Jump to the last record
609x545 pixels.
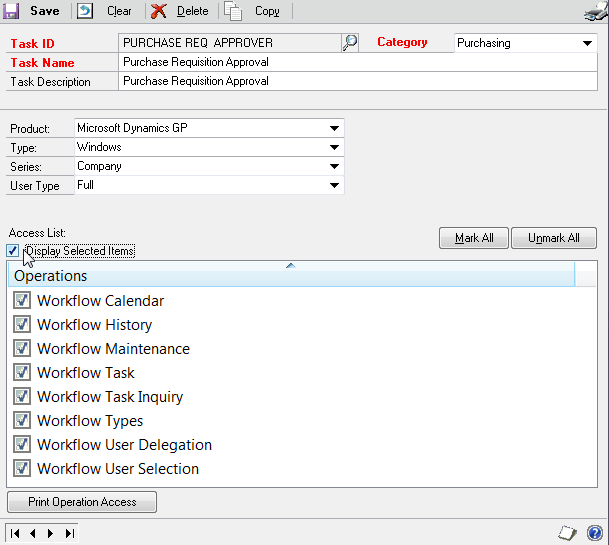click(69, 533)
